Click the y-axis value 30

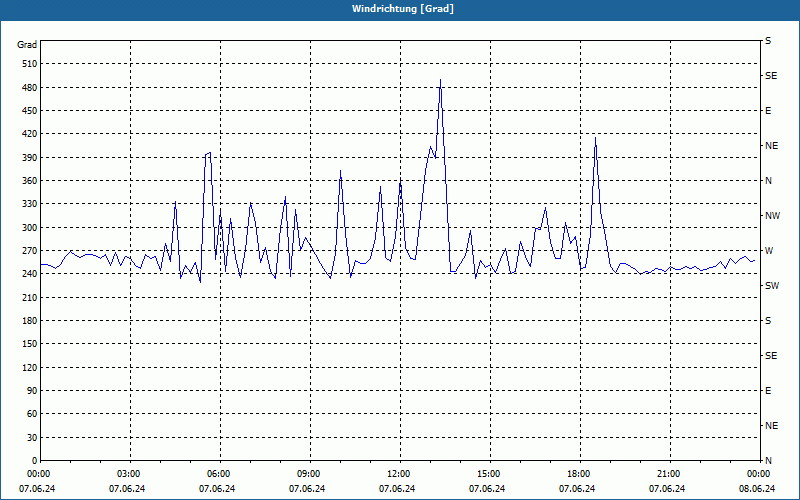[32, 438]
